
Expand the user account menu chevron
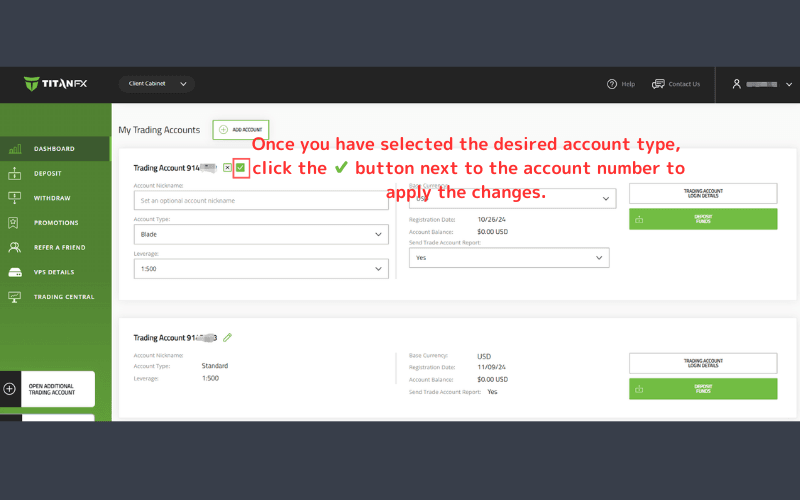(x=789, y=85)
